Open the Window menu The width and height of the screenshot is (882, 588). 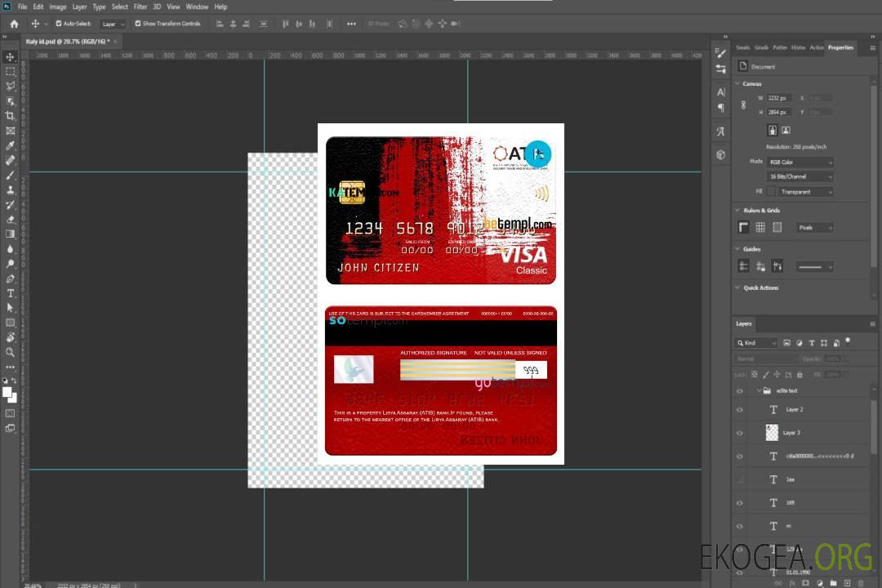(x=197, y=7)
